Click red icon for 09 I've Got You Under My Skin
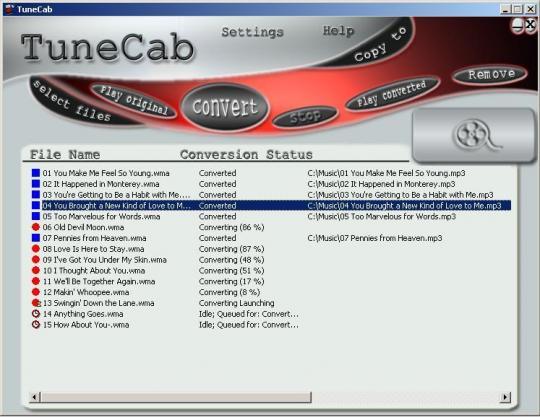This screenshot has height=417, width=540. [x=36, y=260]
